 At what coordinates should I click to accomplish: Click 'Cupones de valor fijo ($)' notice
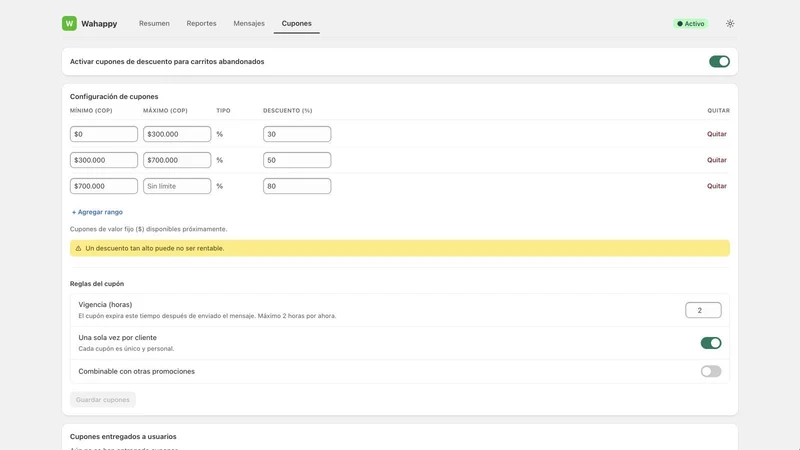click(x=148, y=229)
